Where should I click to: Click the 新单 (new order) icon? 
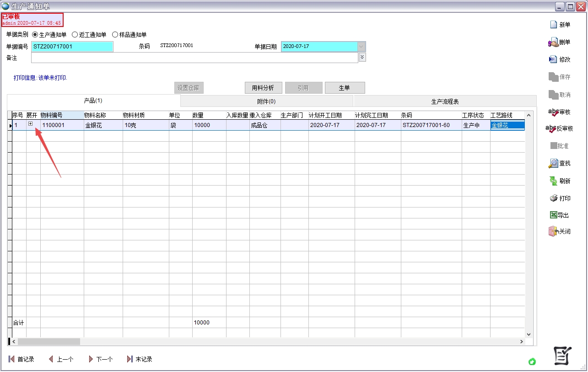(x=554, y=25)
